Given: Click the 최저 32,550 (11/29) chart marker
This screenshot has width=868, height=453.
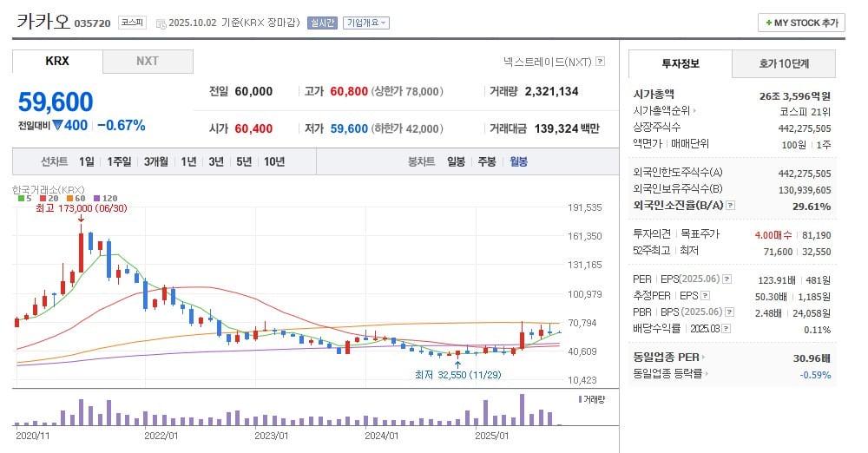Looking at the screenshot, I should [457, 375].
